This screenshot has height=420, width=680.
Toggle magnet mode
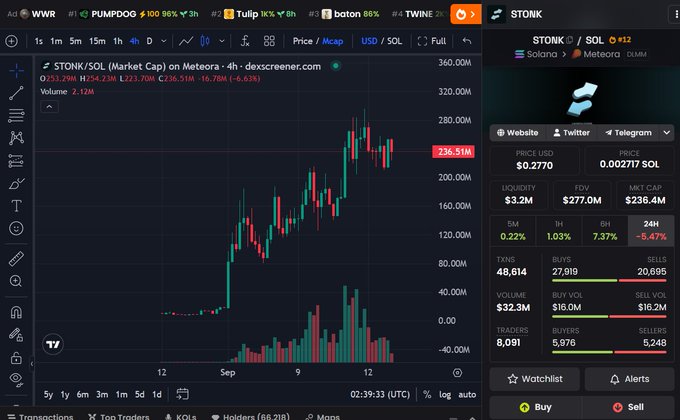[16, 312]
